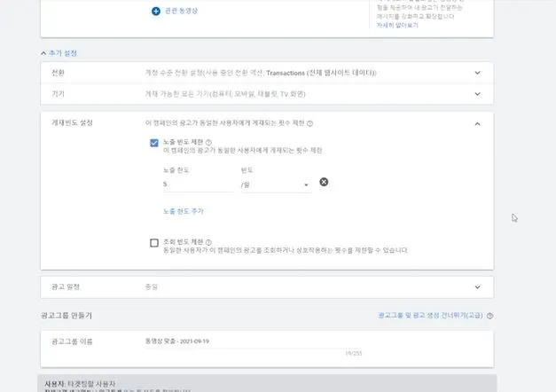Click the Transactions conversion summary text

[x=261, y=73]
